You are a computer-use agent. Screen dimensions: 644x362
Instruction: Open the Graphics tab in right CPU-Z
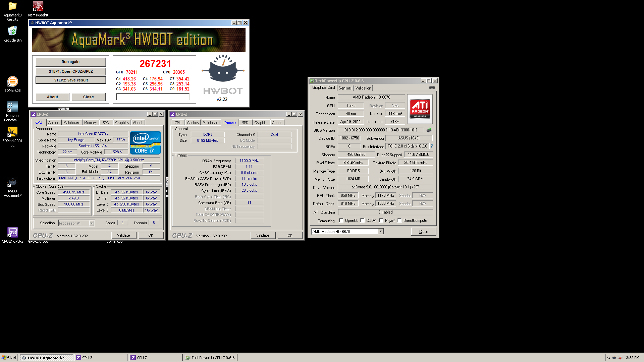click(x=261, y=123)
